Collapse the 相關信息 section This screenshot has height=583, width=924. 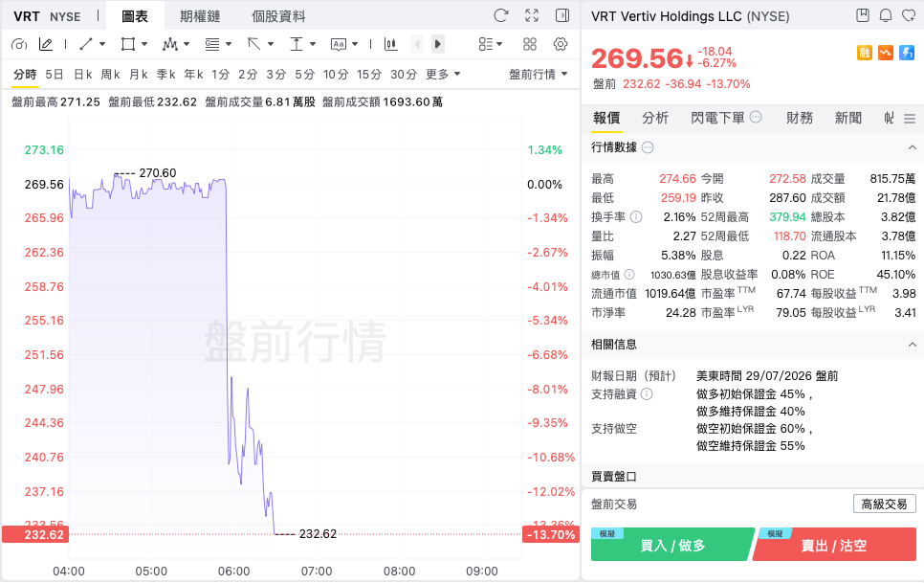pyautogui.click(x=912, y=345)
